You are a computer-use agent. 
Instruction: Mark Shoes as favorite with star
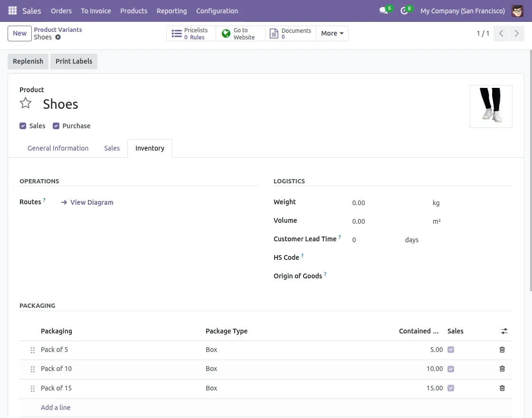[x=26, y=103]
